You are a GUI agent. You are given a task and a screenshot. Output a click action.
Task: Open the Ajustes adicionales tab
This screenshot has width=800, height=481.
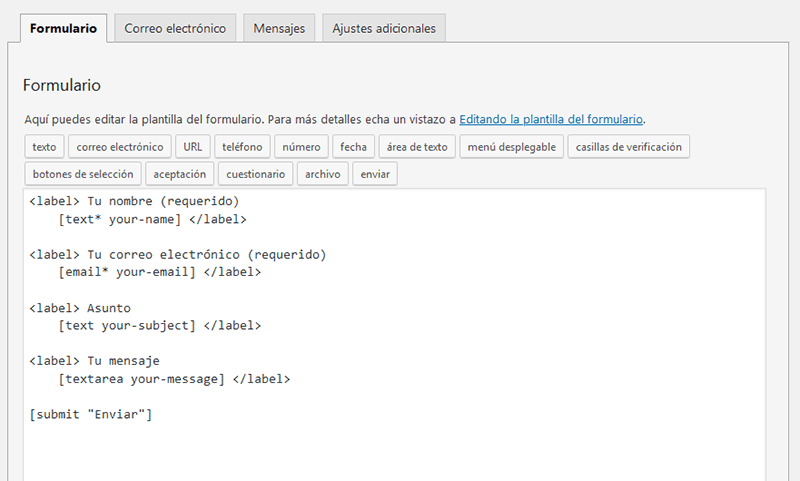[x=384, y=29]
